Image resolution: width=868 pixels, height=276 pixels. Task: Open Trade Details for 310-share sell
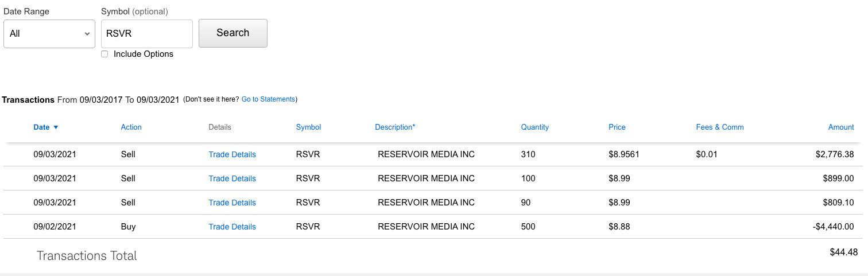pos(232,154)
